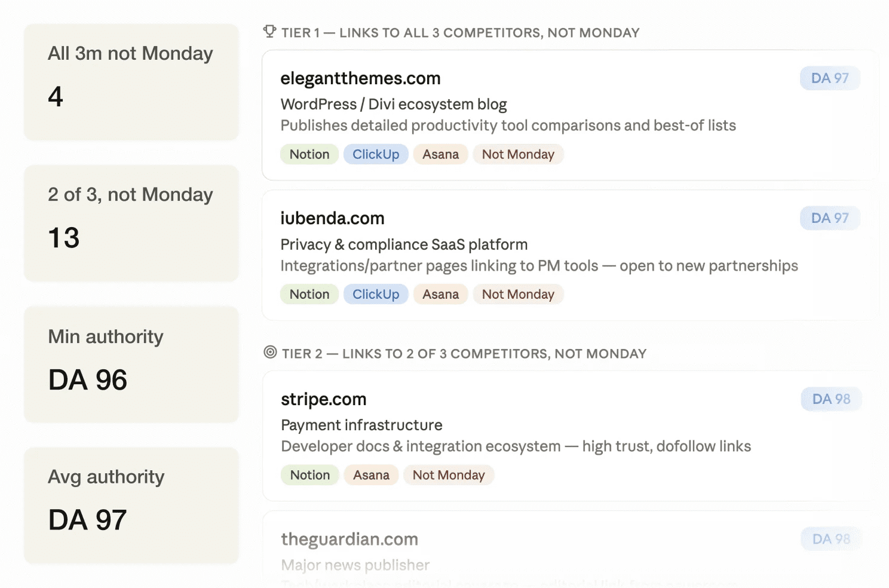Select the Asana tag on stripe.com card

pos(371,475)
